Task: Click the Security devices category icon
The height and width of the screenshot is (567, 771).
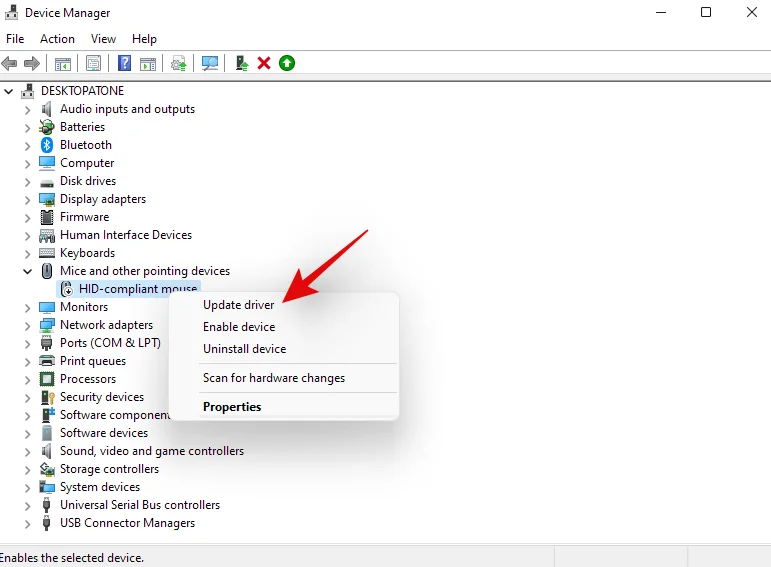Action: point(47,397)
